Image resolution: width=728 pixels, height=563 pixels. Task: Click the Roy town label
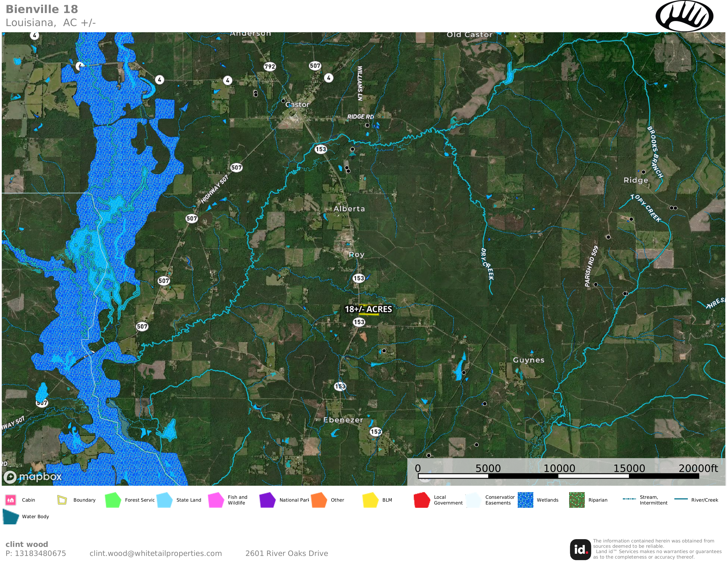pyautogui.click(x=356, y=255)
